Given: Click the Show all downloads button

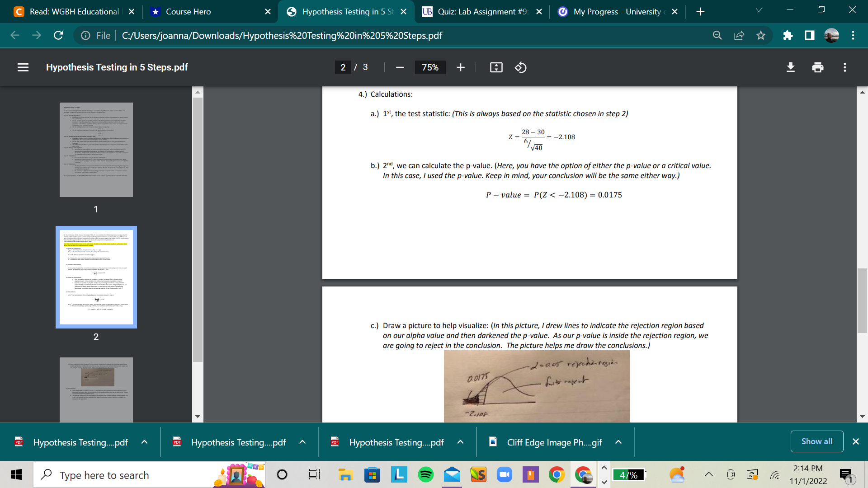Looking at the screenshot, I should [816, 441].
